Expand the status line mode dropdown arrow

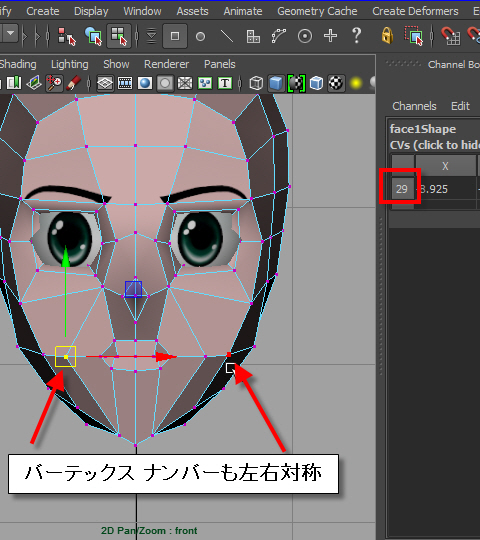point(10,34)
